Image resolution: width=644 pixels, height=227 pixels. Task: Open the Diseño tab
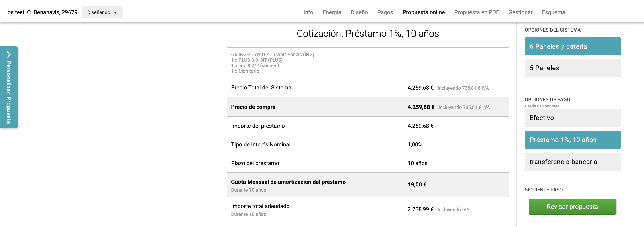[x=359, y=12]
